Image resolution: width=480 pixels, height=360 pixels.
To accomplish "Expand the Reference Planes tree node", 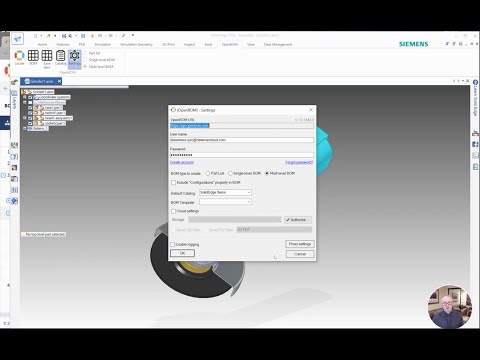I will coord(25,102).
